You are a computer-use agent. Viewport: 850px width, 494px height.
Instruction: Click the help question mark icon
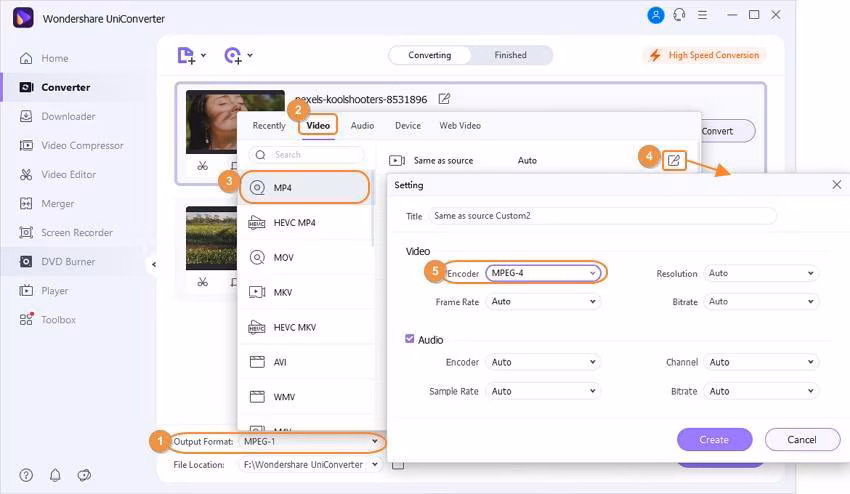point(26,475)
